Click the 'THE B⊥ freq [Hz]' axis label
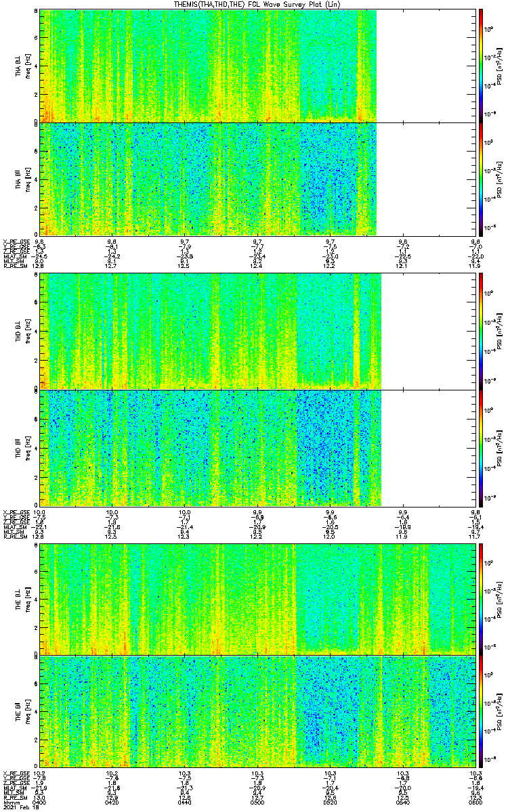The image size is (508, 812). tap(23, 599)
